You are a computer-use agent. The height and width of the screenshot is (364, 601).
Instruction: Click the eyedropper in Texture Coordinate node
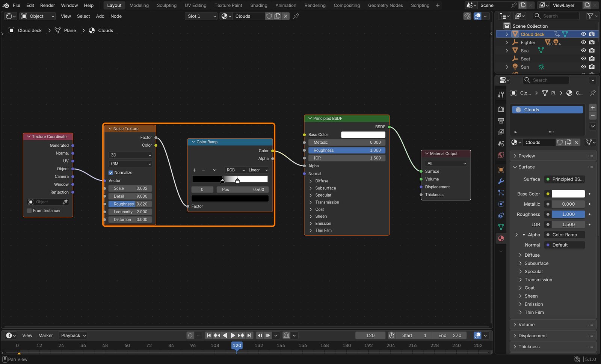(65, 202)
